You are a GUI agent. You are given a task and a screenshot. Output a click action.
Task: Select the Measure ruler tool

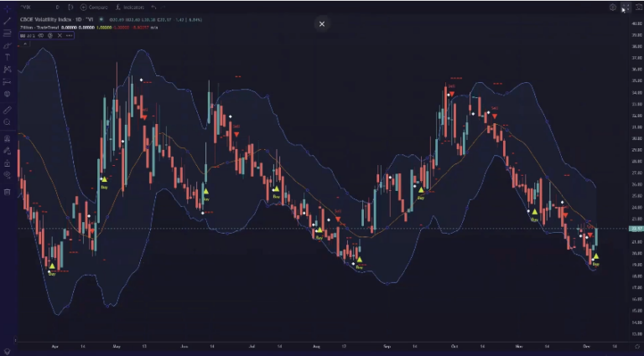[7, 110]
